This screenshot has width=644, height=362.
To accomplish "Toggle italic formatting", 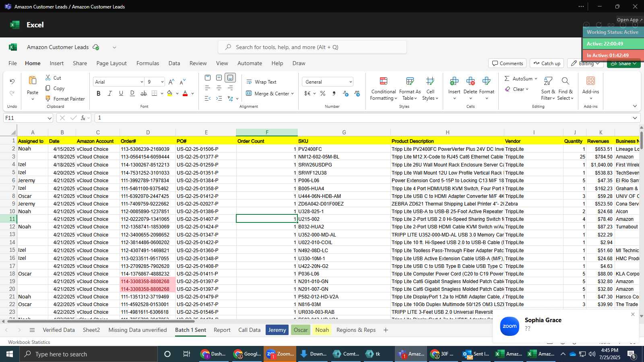I will point(109,93).
